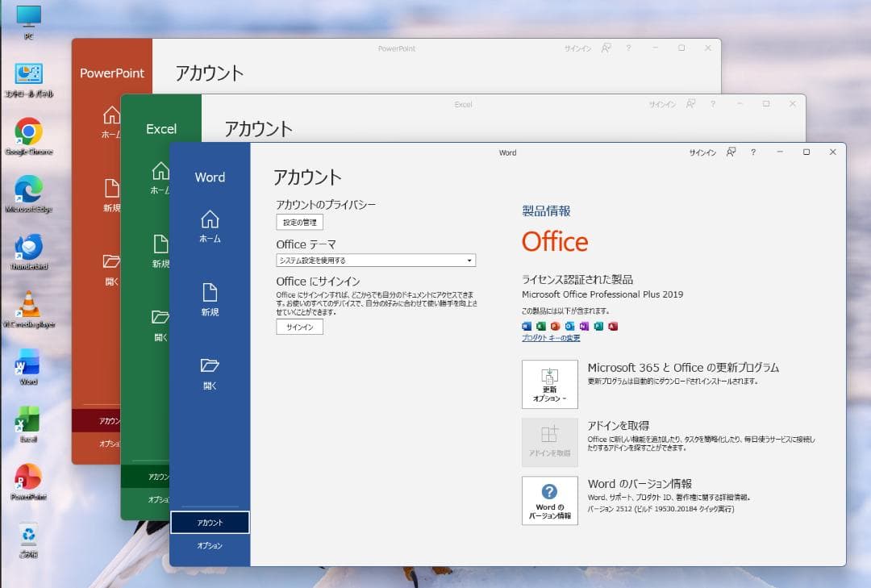Click the PowerPoint app title in red sidebar
Screen dimensions: 871x588
[111, 73]
